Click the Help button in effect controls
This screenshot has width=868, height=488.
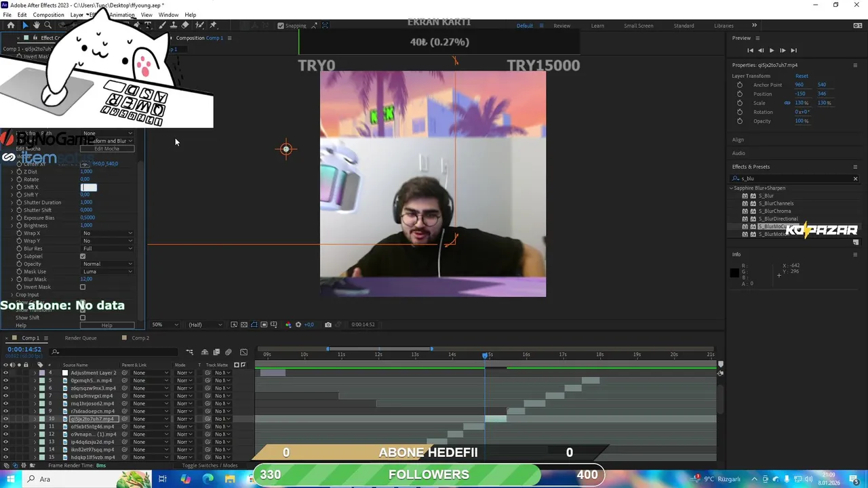(107, 326)
